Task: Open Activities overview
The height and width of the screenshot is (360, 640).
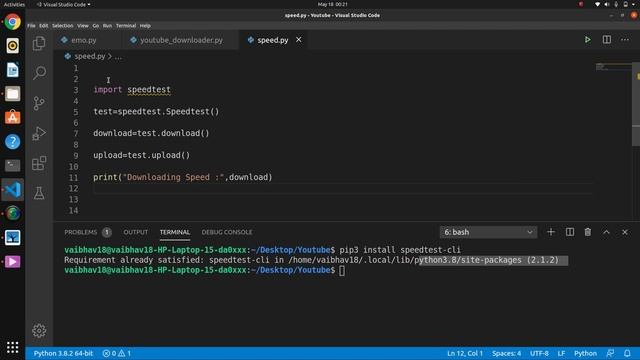Action: tap(14, 4)
